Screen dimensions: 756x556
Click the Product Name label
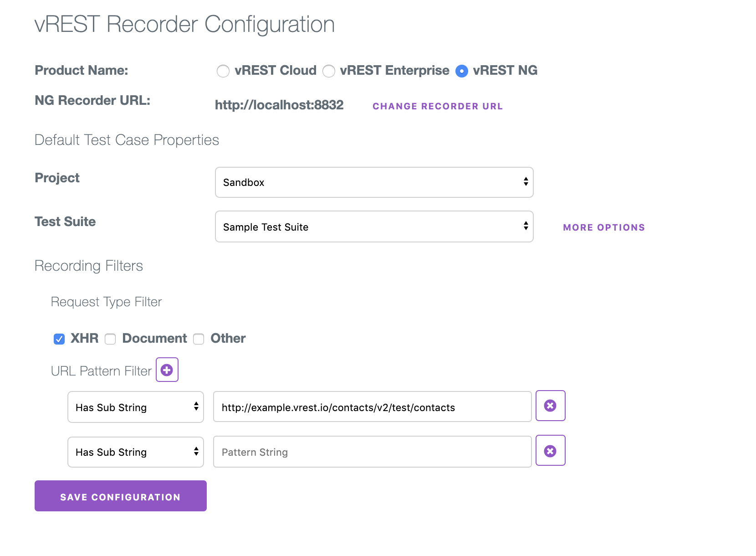click(82, 70)
